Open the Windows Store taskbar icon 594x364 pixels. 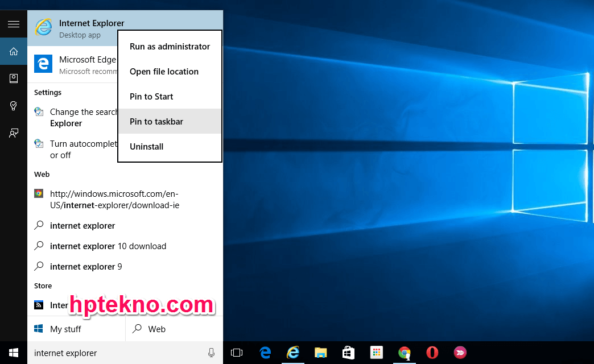(348, 353)
